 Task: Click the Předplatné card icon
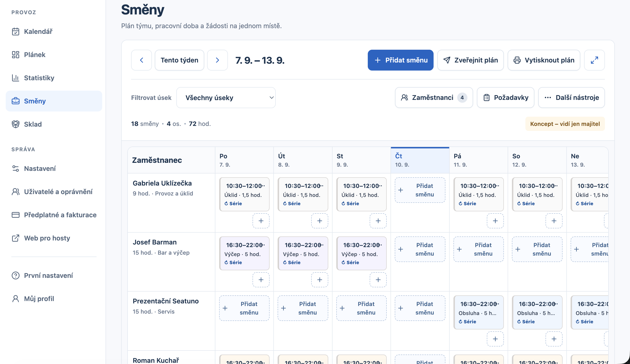point(15,215)
